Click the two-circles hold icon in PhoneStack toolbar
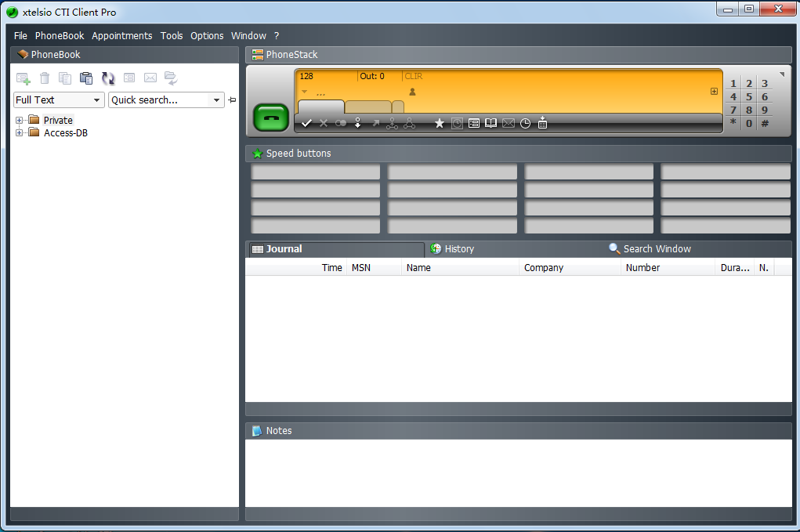The image size is (800, 532). pyautogui.click(x=340, y=123)
